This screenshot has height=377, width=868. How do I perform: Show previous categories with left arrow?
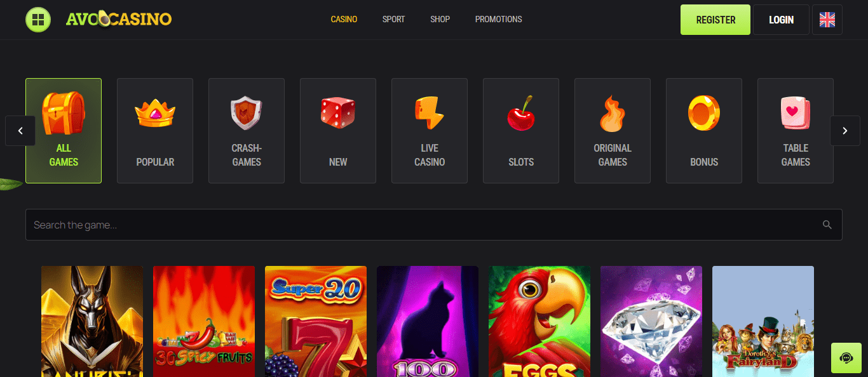click(20, 131)
